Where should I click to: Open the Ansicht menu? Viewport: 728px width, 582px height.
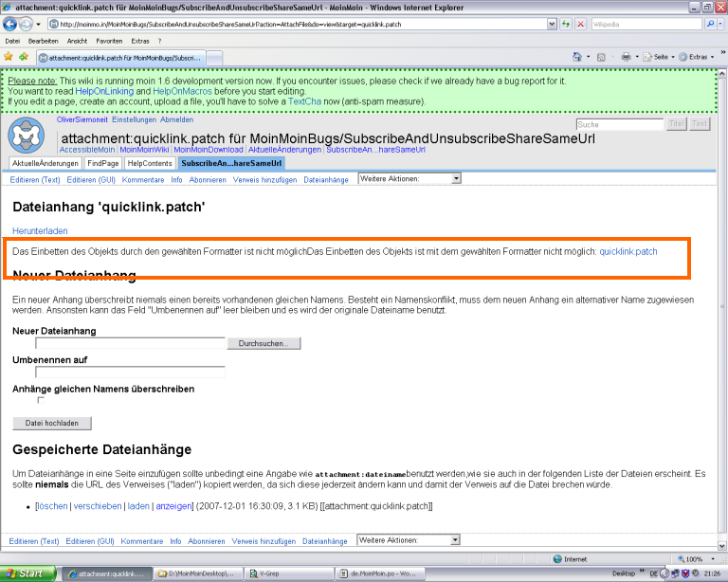point(77,41)
